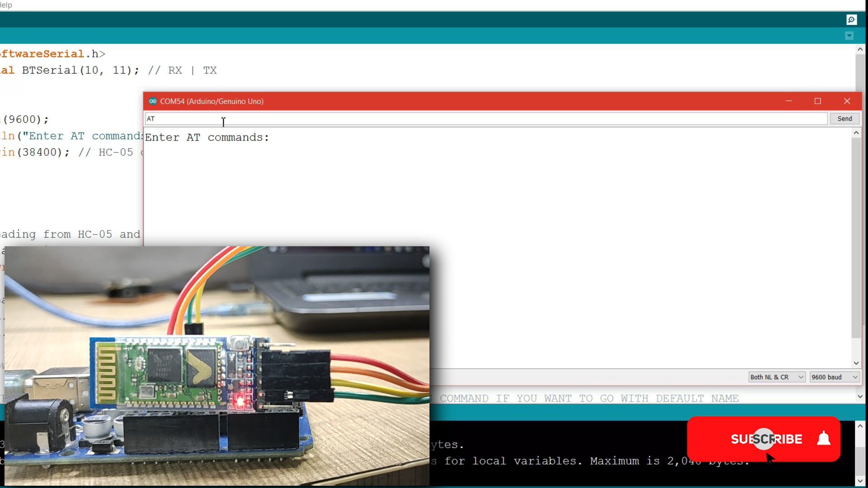Viewport: 868px width, 488px height.
Task: Click the editor scrollbar up arrow at far right
Action: coord(860,49)
